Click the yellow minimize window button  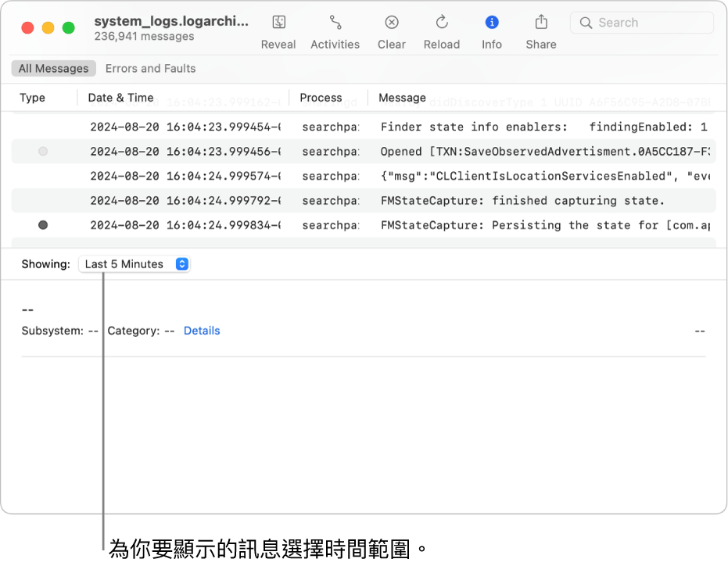tap(48, 28)
